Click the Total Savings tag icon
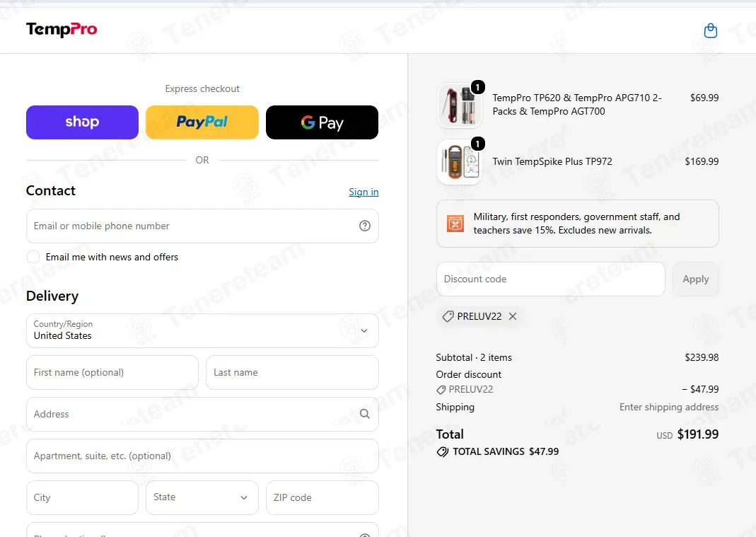756x537 pixels. point(442,451)
